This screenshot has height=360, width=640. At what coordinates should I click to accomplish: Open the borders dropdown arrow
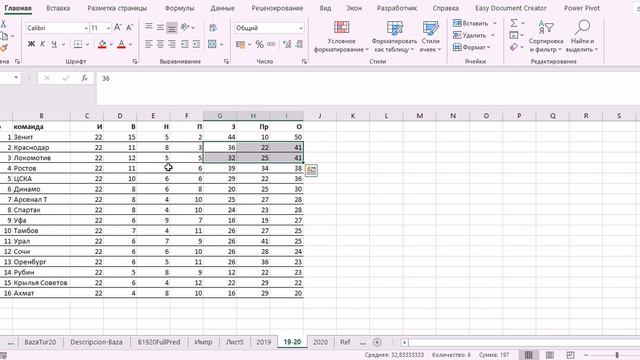[x=87, y=44]
